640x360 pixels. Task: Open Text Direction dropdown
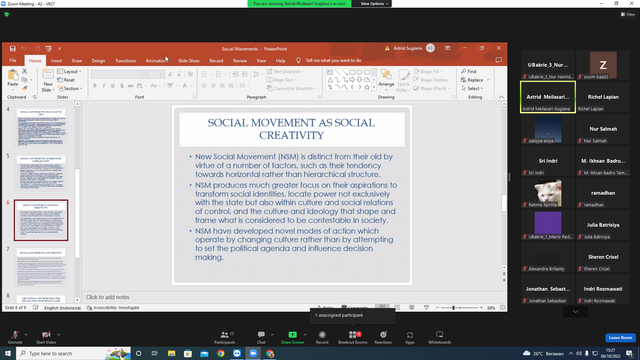(x=285, y=71)
